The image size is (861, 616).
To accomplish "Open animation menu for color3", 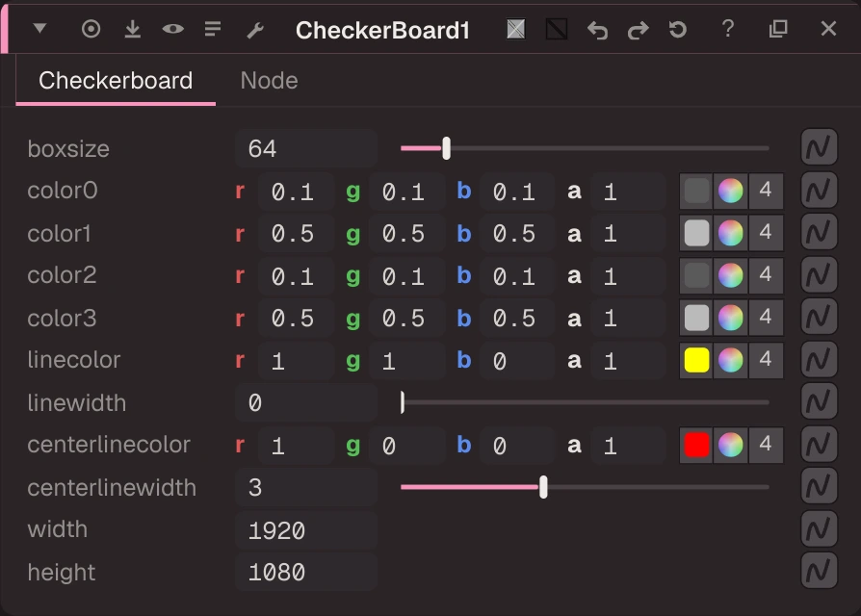I will 819,317.
